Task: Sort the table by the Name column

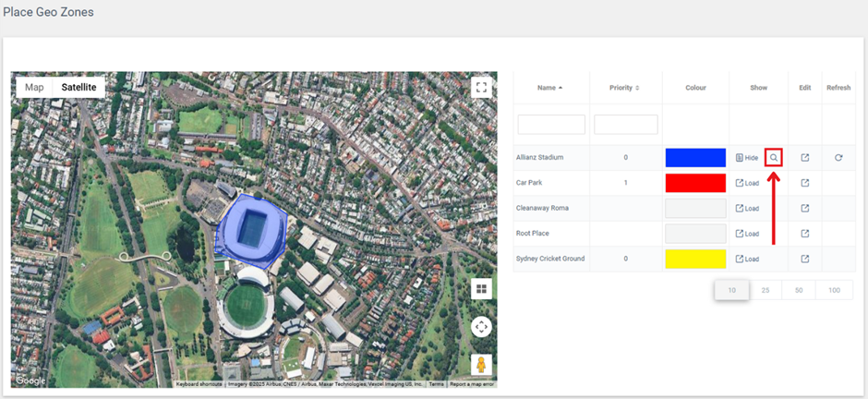Action: pos(549,88)
